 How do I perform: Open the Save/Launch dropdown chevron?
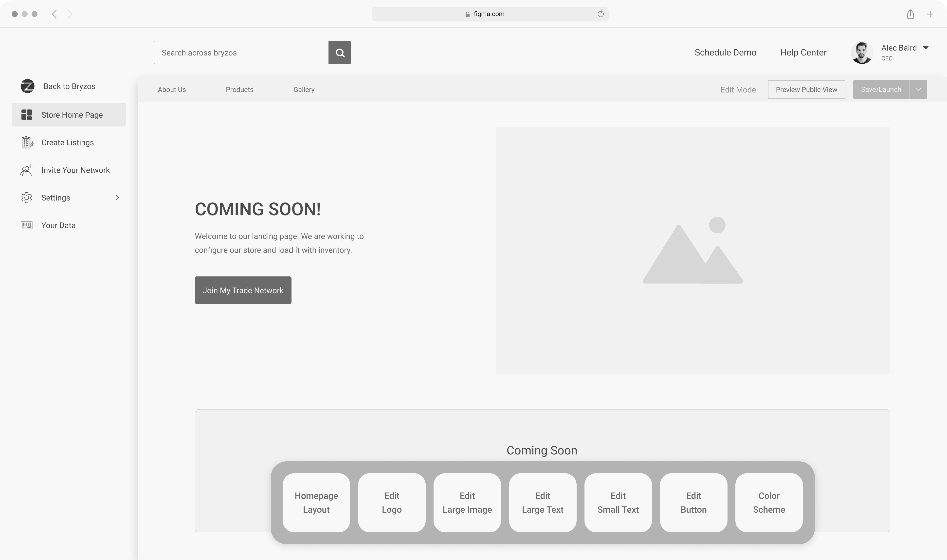point(918,90)
